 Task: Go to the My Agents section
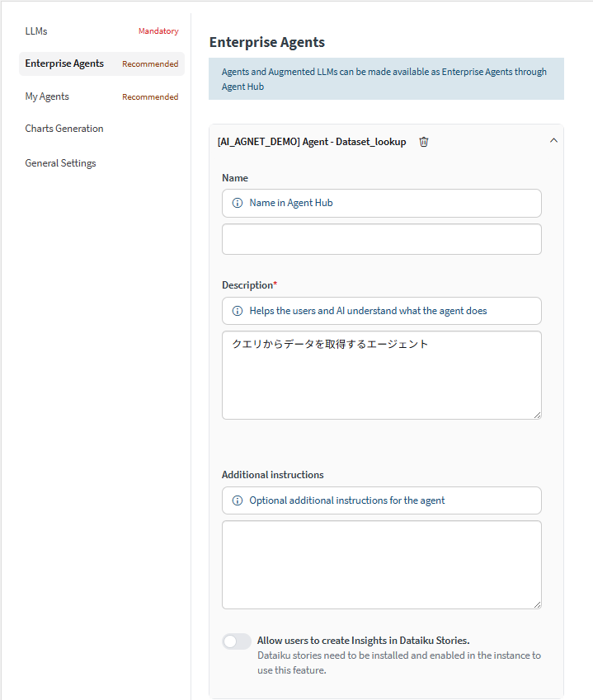click(47, 96)
